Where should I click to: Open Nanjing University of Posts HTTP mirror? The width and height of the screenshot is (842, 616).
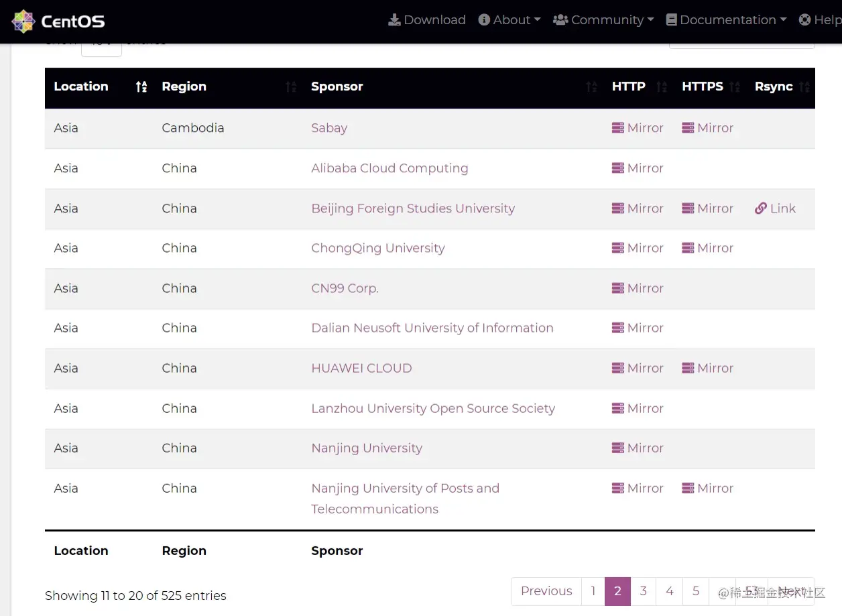[x=638, y=488]
